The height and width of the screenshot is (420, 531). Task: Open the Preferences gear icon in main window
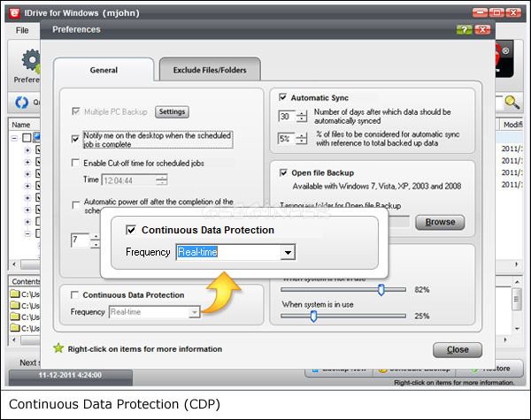point(31,61)
